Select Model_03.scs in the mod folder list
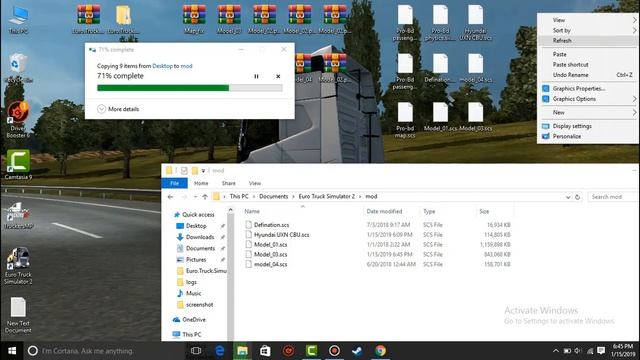Viewport: 640px width, 360px height. tap(270, 254)
